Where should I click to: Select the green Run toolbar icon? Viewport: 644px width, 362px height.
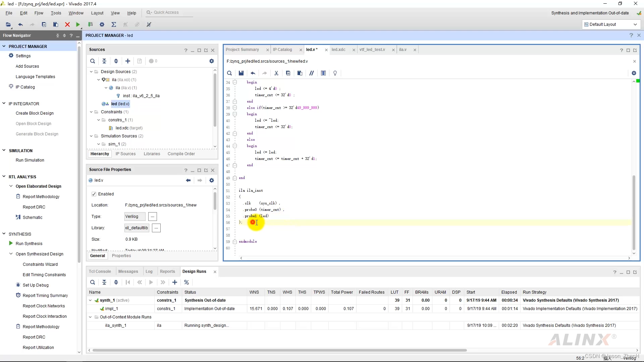[x=78, y=24]
